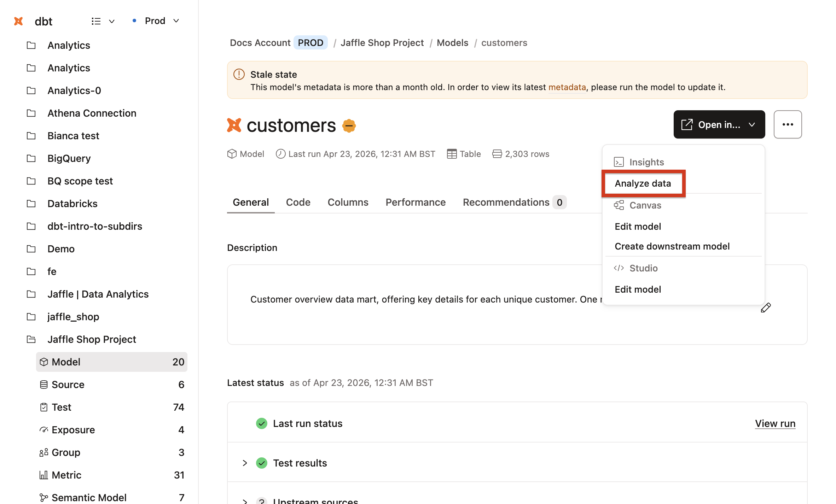This screenshot has width=836, height=504.
Task: Click the Open in... dropdown button
Action: pyautogui.click(x=719, y=124)
